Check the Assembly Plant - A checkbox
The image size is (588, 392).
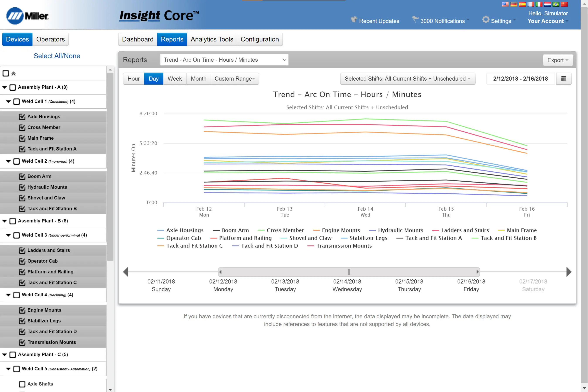[x=12, y=87]
